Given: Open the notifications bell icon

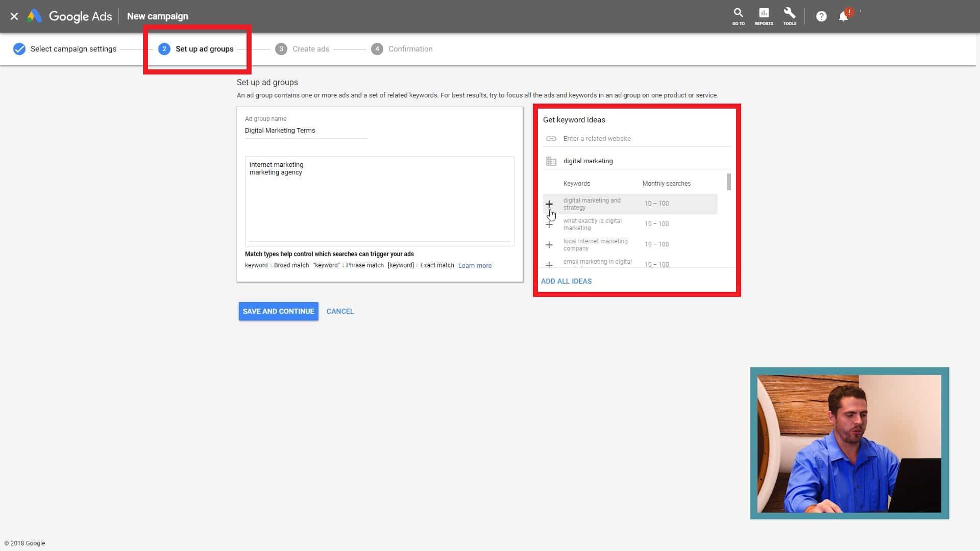Looking at the screenshot, I should tap(843, 16).
